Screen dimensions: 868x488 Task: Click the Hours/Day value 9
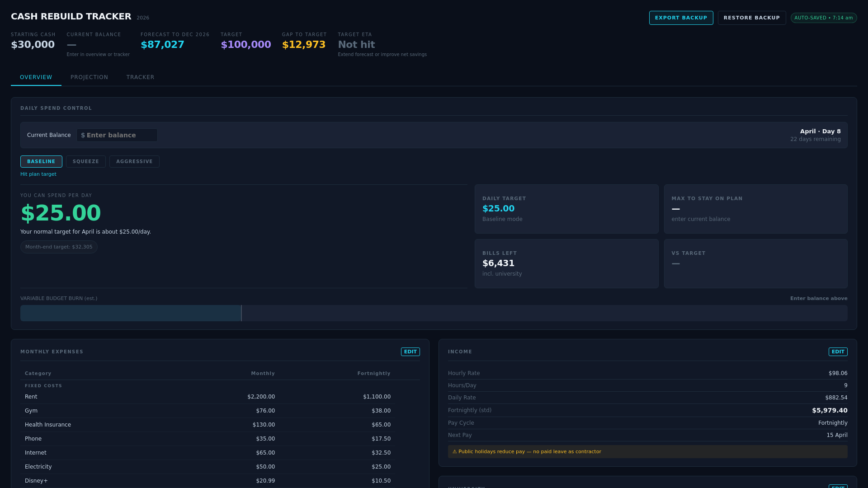[x=846, y=385]
